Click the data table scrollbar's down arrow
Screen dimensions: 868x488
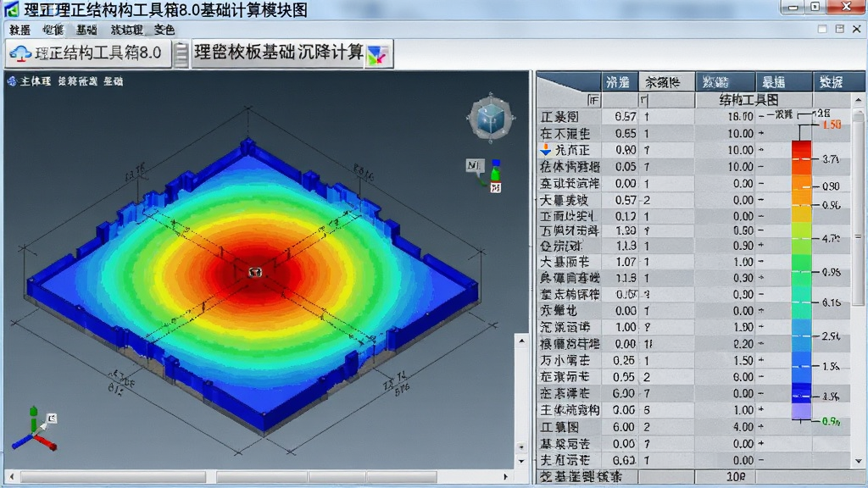[x=858, y=460]
